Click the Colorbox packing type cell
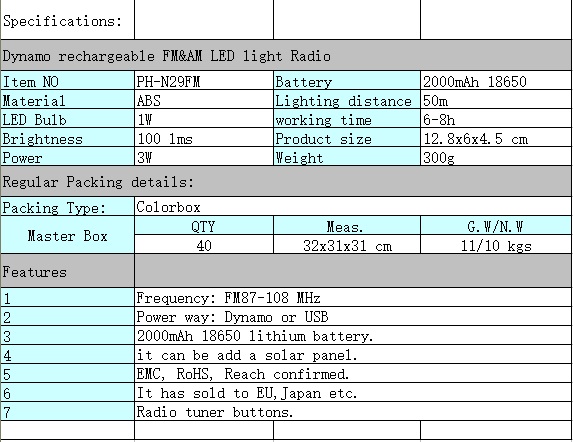 click(x=353, y=206)
